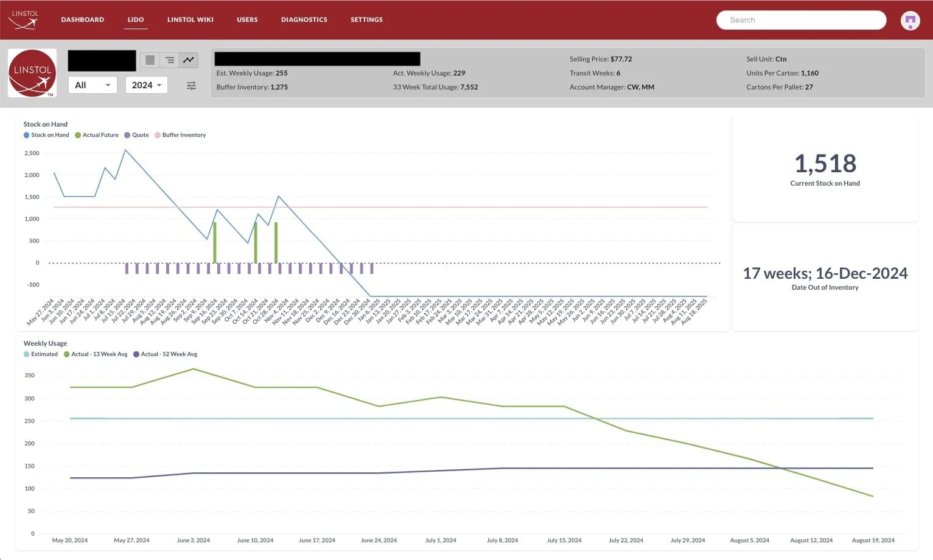The image size is (933, 560).
Task: Click the 17 weeks; 16-Dec-2024 date text
Action: 825,273
